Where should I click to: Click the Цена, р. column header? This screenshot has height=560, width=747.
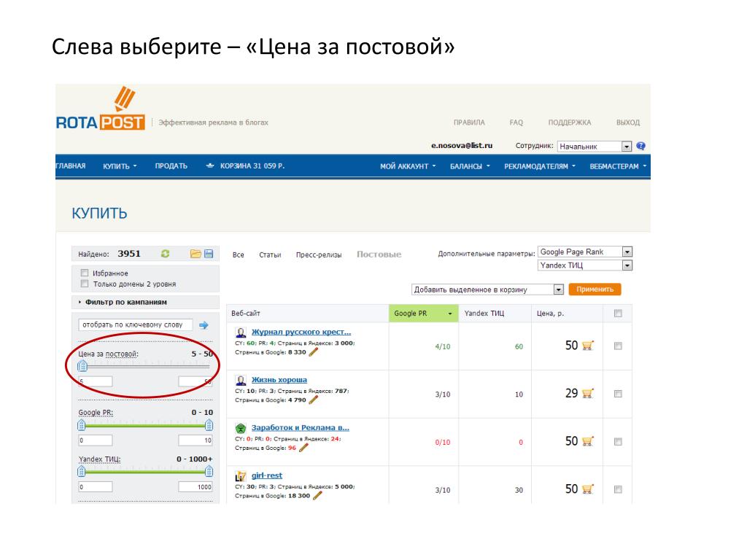[567, 314]
